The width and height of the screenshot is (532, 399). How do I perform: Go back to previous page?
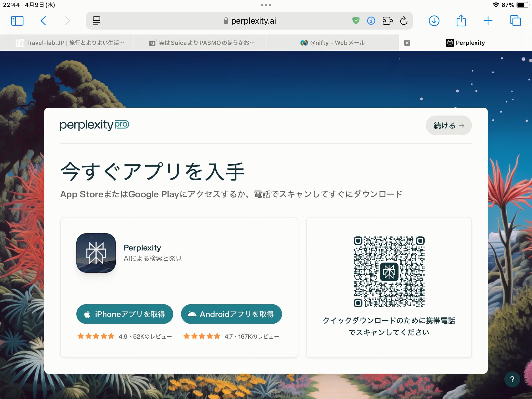click(43, 21)
